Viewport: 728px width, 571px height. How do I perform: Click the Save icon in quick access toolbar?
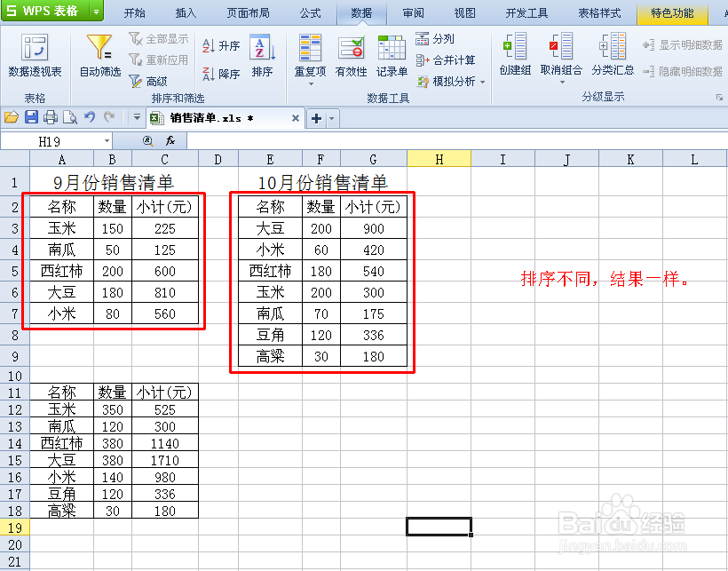coord(31,117)
